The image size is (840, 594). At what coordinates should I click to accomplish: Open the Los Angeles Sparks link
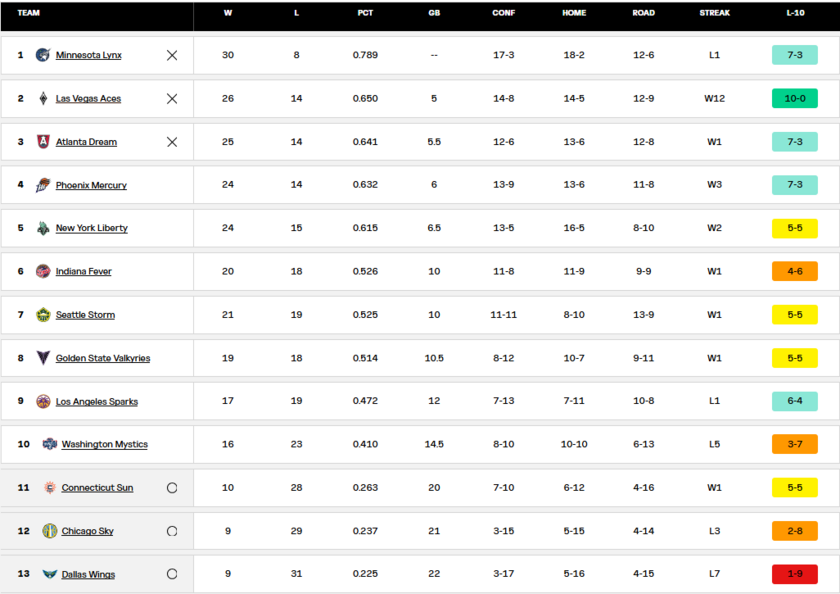coord(97,402)
